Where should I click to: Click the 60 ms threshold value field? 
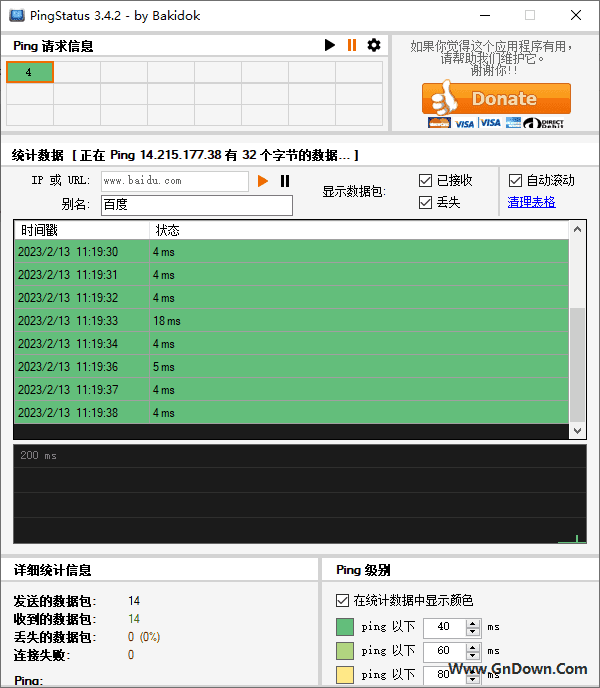tap(444, 650)
